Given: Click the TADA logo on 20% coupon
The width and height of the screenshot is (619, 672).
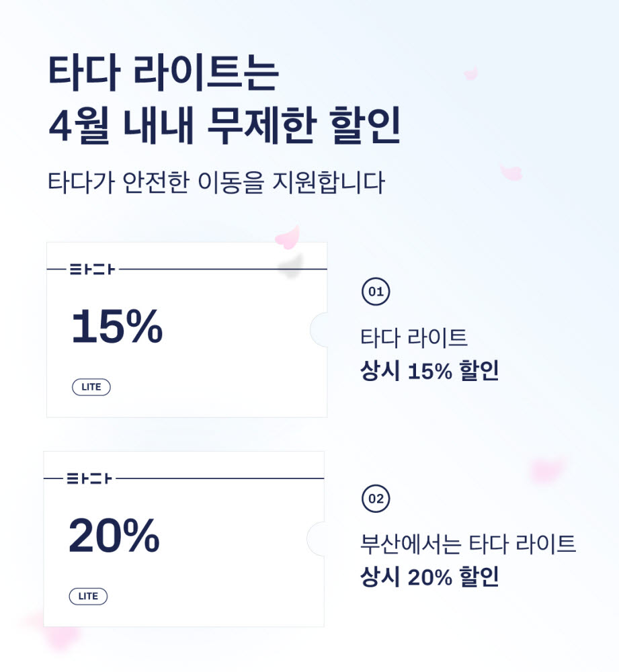Looking at the screenshot, I should coord(89,478).
